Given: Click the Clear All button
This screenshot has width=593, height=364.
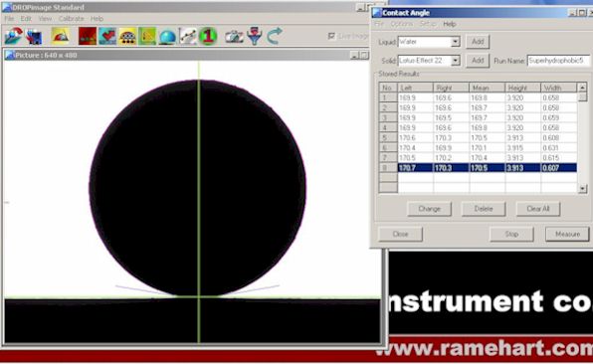Looking at the screenshot, I should tap(538, 209).
